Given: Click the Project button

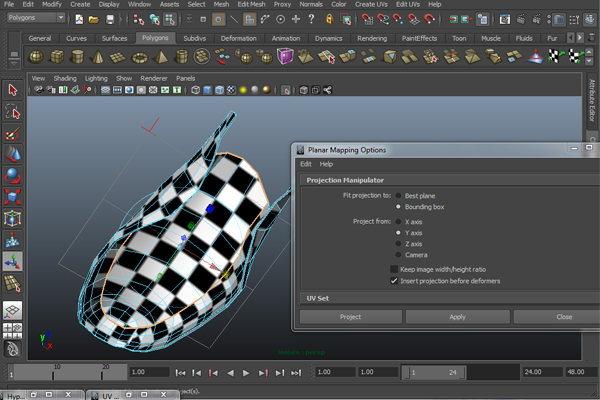Looking at the screenshot, I should (351, 317).
